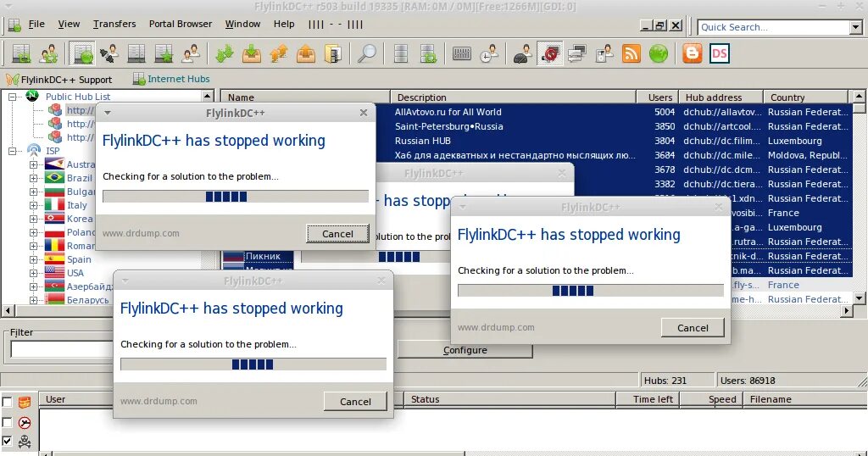
Task: Click the keyboard-like grid toolbar icon
Action: tap(462, 53)
